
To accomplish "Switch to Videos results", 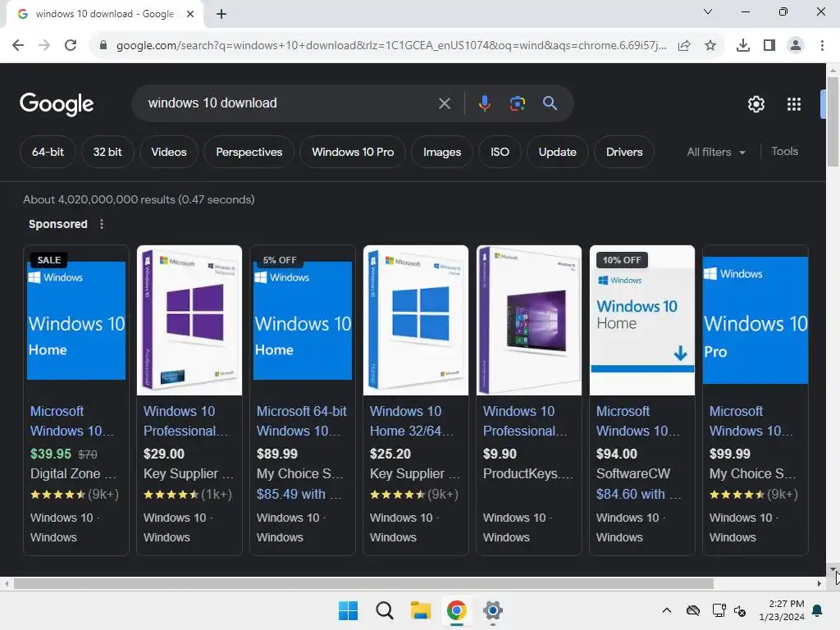I will click(169, 152).
